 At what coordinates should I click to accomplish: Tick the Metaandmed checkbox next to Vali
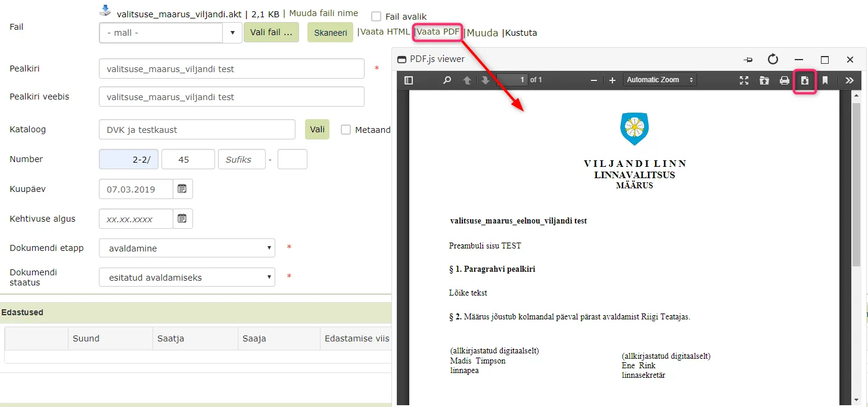[x=346, y=129]
